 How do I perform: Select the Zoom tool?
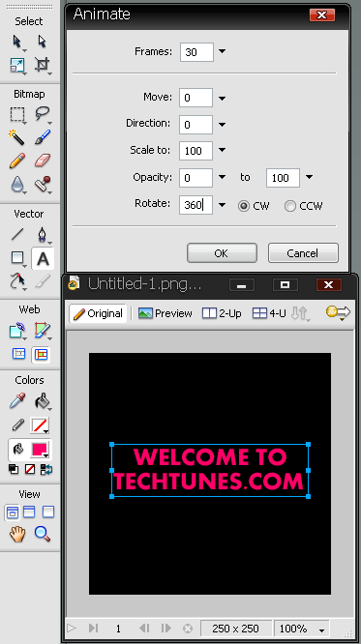tap(42, 534)
